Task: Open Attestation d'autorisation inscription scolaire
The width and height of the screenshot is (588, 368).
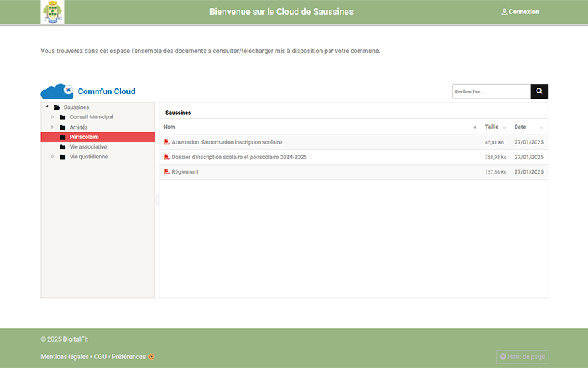Action: [x=226, y=142]
